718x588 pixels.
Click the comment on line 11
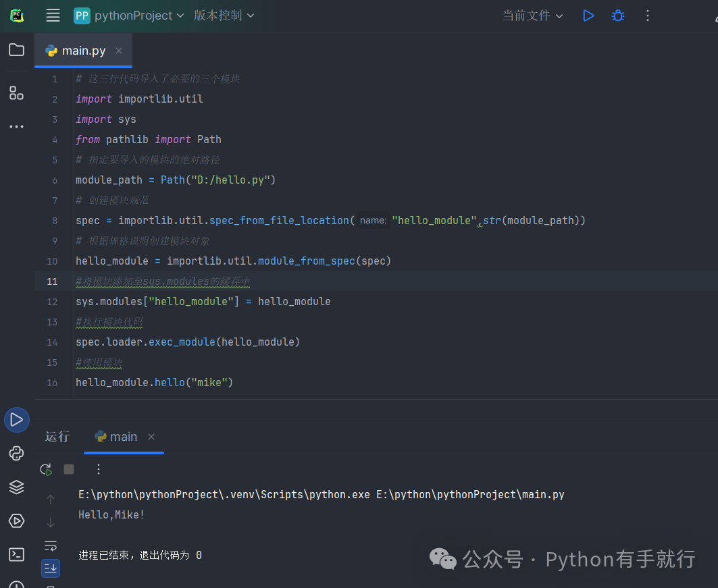coord(163,282)
